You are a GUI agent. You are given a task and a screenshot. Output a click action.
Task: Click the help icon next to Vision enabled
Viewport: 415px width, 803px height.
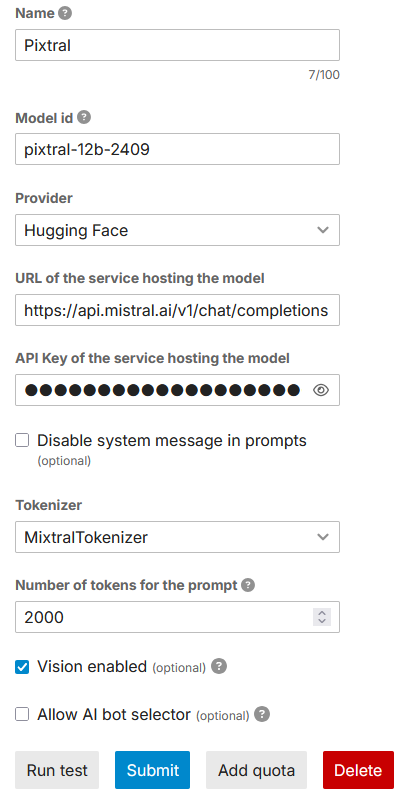coord(219,666)
